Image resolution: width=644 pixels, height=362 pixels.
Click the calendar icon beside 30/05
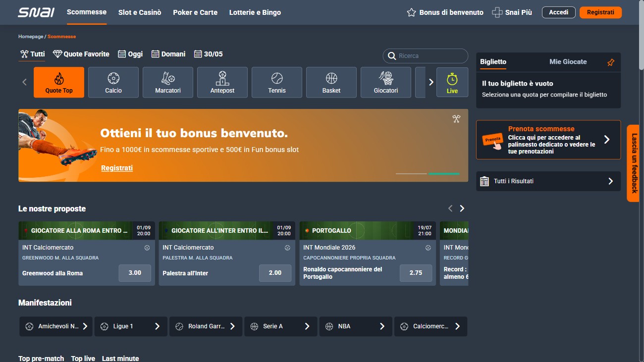(x=198, y=54)
